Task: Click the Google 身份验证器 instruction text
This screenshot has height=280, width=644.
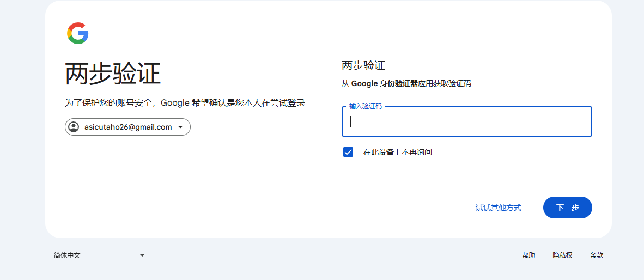Action: 406,84
